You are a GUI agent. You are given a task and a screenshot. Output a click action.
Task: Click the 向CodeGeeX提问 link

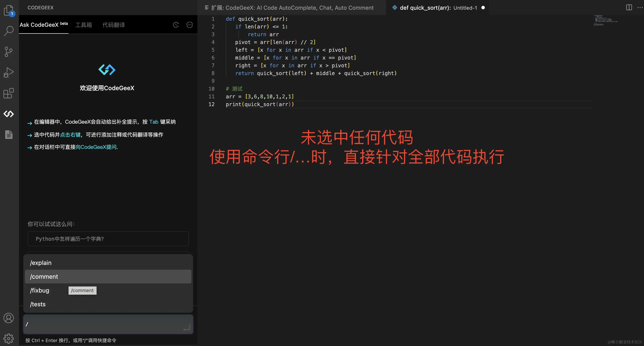[96, 147]
